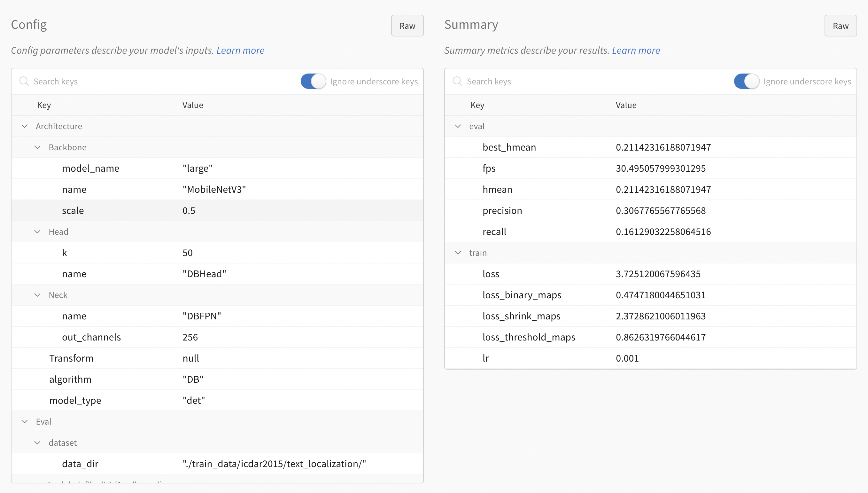The image size is (868, 493).
Task: Click the search magnifier icon in Config panel
Action: coord(24,81)
